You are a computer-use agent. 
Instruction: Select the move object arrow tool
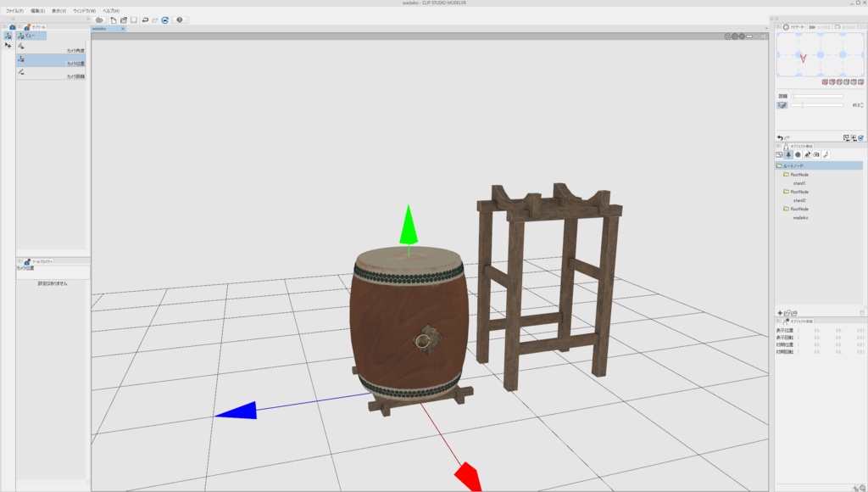(8, 45)
